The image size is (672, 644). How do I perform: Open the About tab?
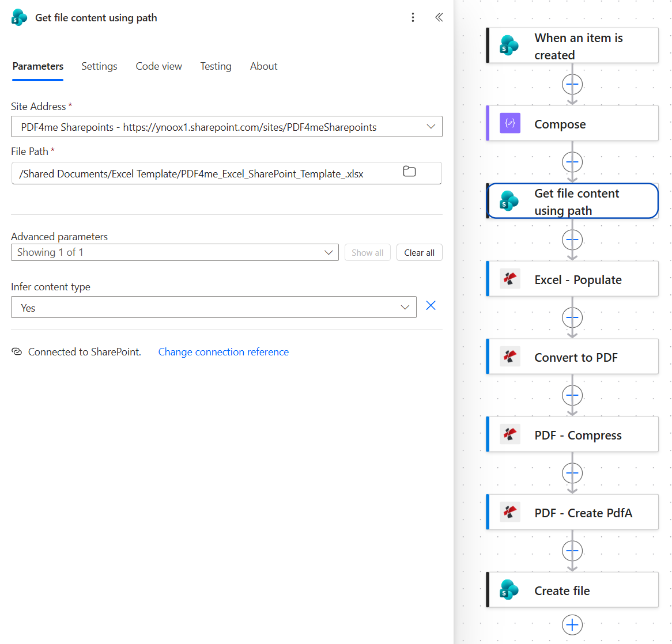pos(263,66)
